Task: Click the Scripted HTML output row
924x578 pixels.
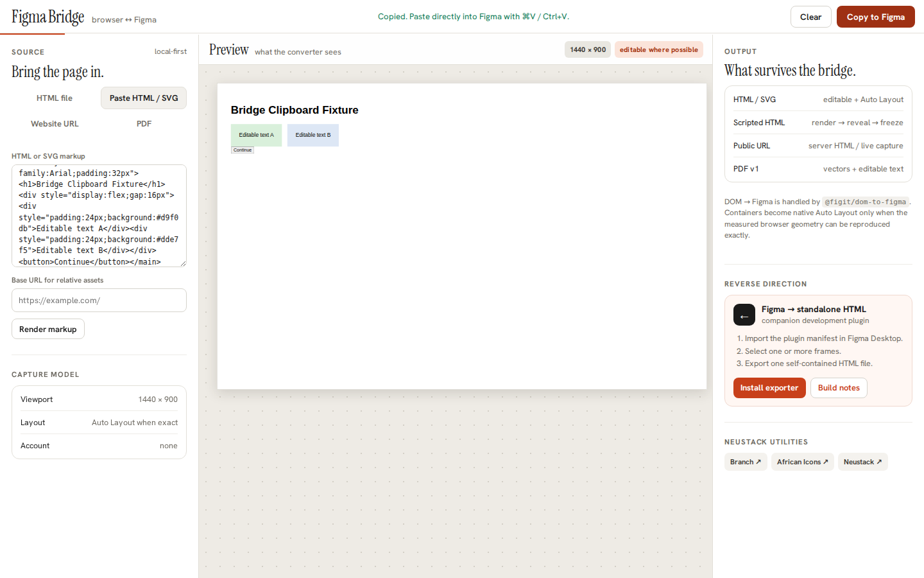Action: (818, 123)
